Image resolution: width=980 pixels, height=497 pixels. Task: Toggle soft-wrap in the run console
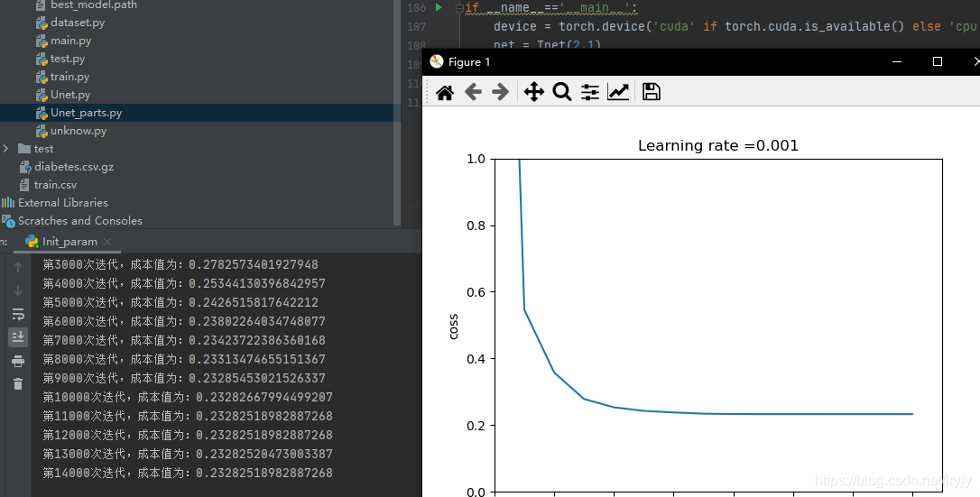tap(18, 314)
